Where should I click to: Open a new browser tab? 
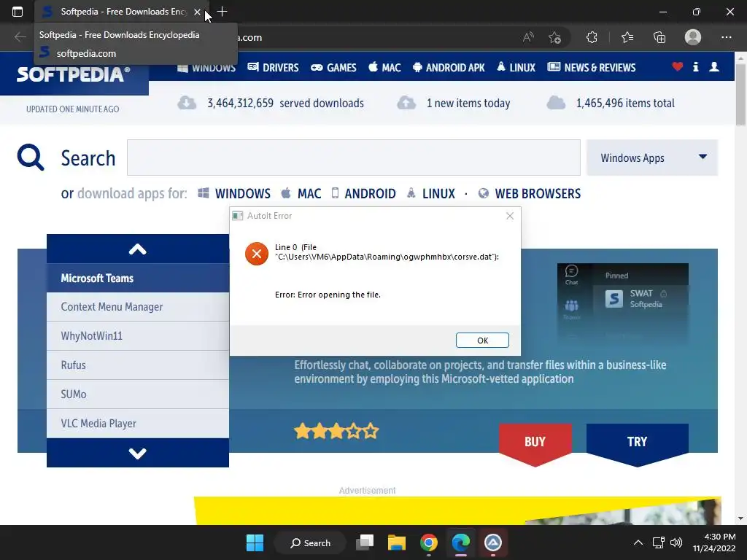[x=222, y=12]
